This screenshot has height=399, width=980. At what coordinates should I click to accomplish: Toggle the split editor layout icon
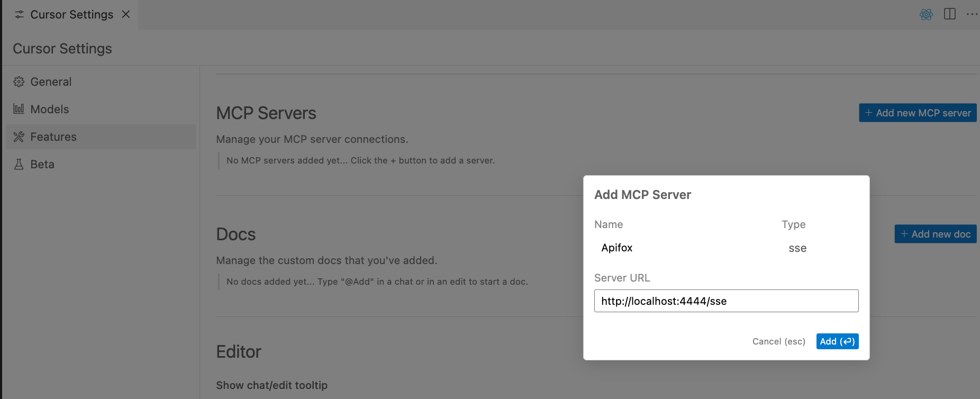950,14
